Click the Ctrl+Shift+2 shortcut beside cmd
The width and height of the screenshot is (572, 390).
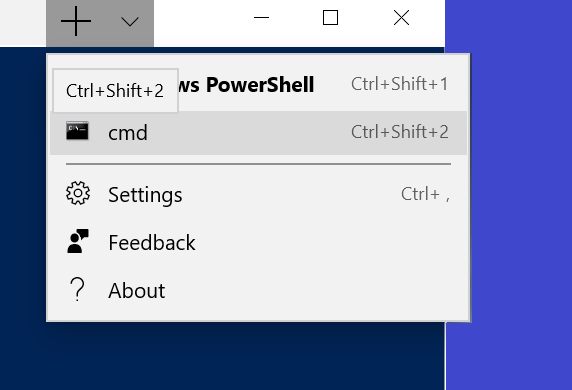399,132
